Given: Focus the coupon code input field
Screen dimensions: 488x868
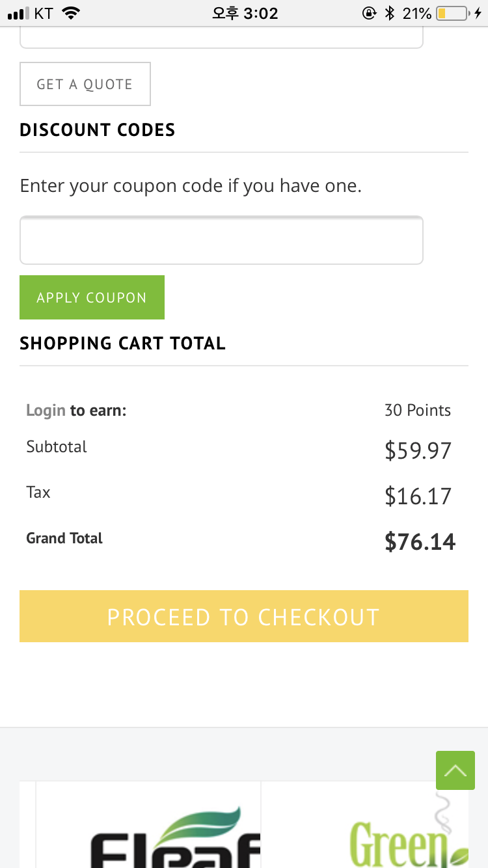Looking at the screenshot, I should [x=221, y=240].
